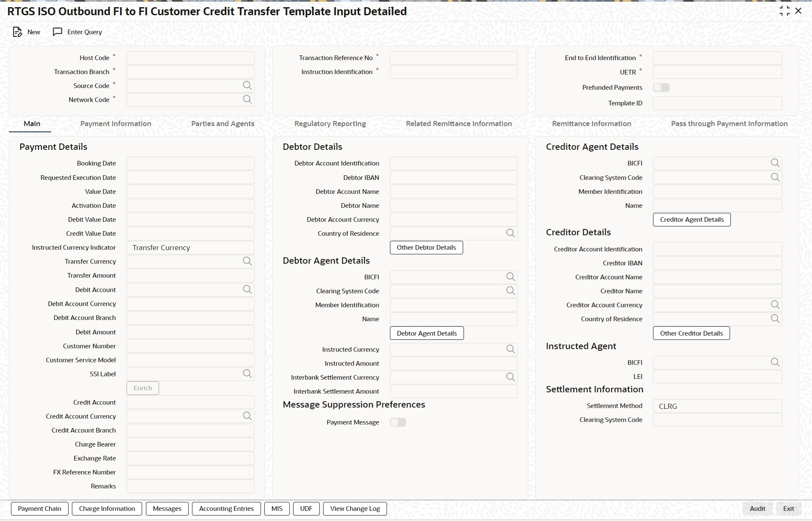Open Settlement Method CLRG dropdown
The height and width of the screenshot is (521, 812).
[717, 406]
